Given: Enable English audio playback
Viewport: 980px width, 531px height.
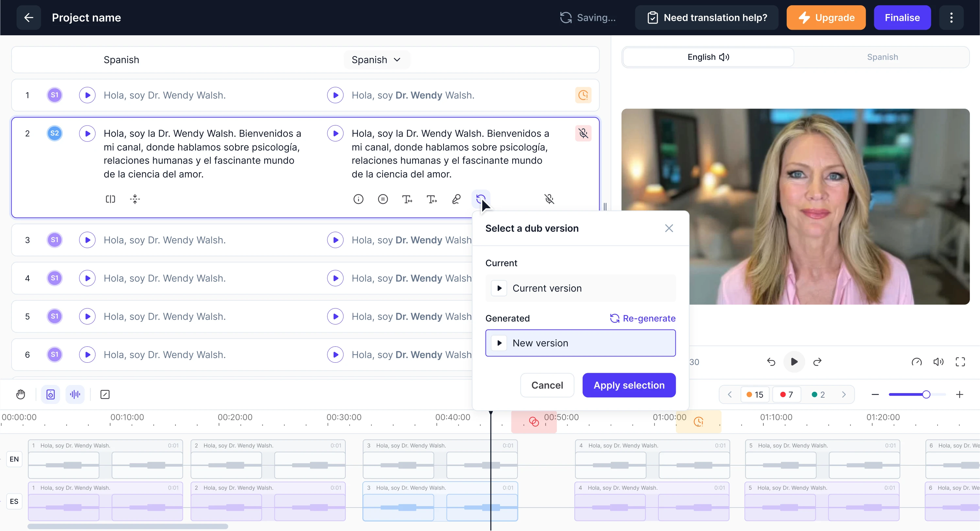Looking at the screenshot, I should (x=708, y=57).
